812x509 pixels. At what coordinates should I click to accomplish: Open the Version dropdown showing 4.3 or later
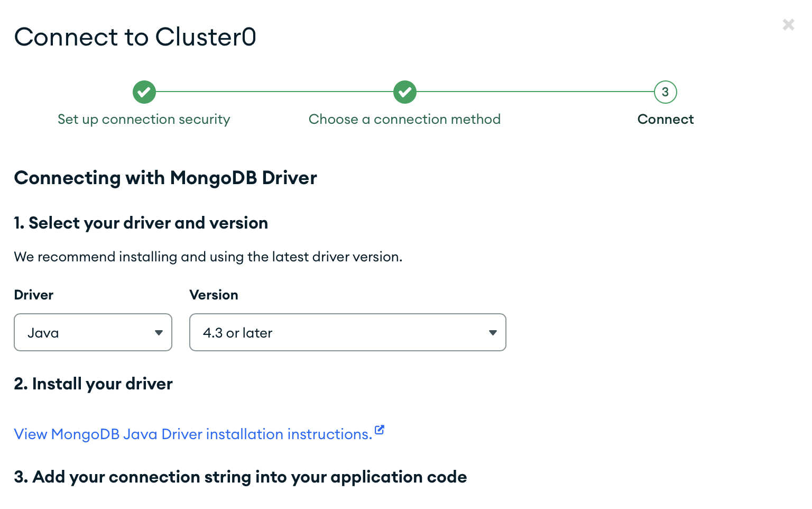[x=348, y=332]
